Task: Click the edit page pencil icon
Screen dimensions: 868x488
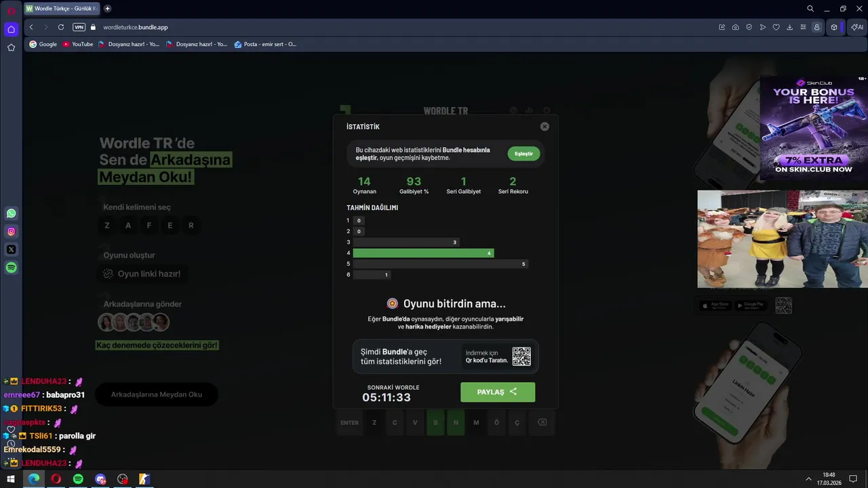Action: pyautogui.click(x=722, y=27)
